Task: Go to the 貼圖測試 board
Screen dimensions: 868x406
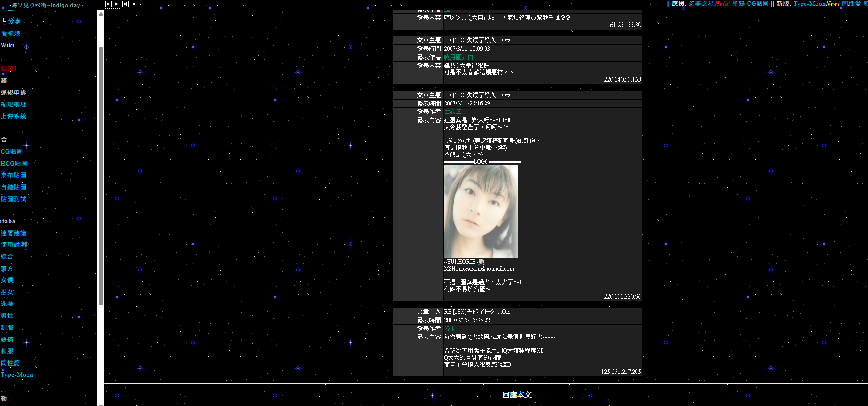Action: pyautogui.click(x=13, y=199)
